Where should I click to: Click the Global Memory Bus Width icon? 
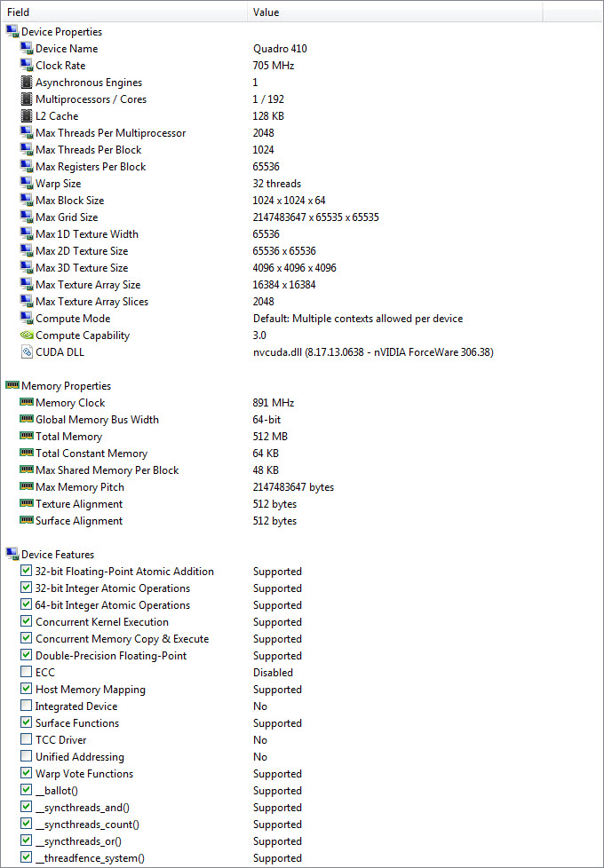pyautogui.click(x=27, y=419)
